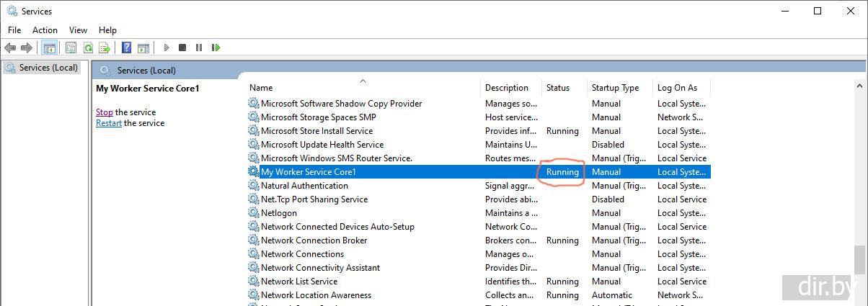Click the Back arrow toolbar icon
This screenshot has width=868, height=306.
(10, 48)
